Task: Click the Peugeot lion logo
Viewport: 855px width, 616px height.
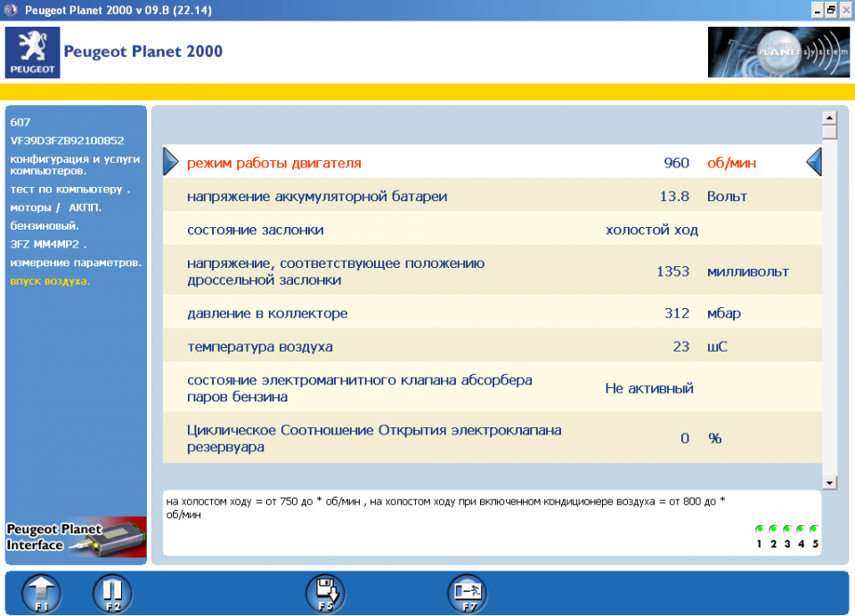Action: click(32, 53)
